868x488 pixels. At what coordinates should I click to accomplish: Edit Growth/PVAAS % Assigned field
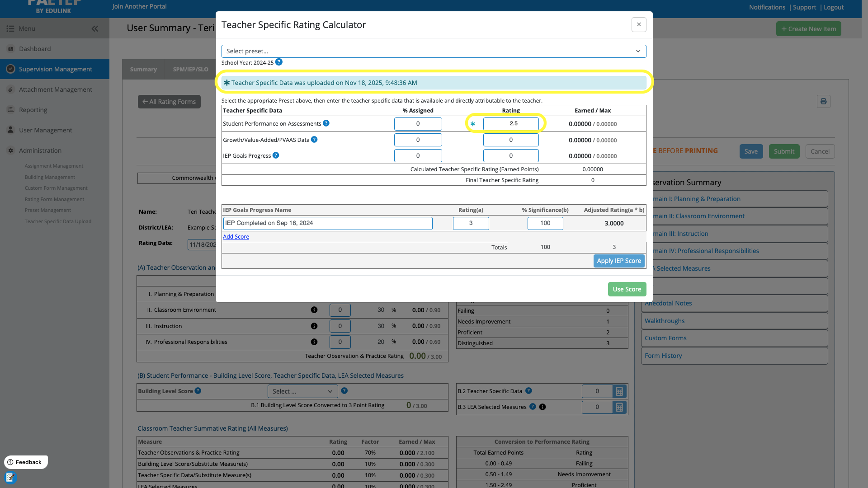tap(418, 140)
